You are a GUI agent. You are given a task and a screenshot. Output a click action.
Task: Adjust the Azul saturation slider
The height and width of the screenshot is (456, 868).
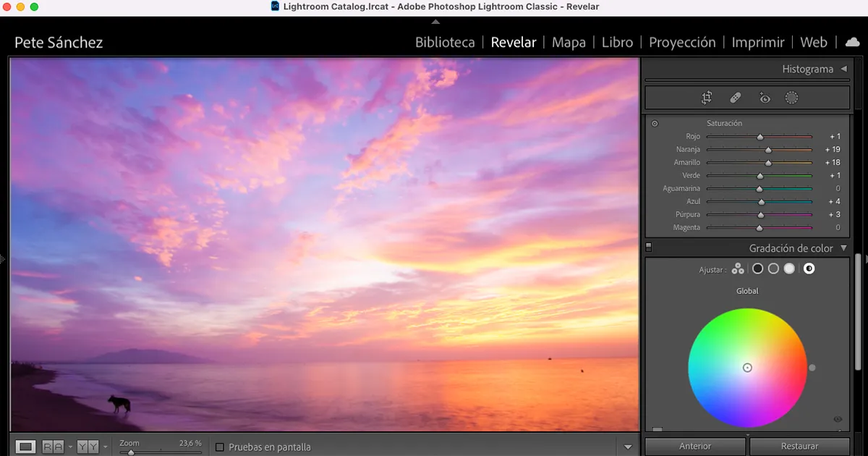tap(759, 202)
